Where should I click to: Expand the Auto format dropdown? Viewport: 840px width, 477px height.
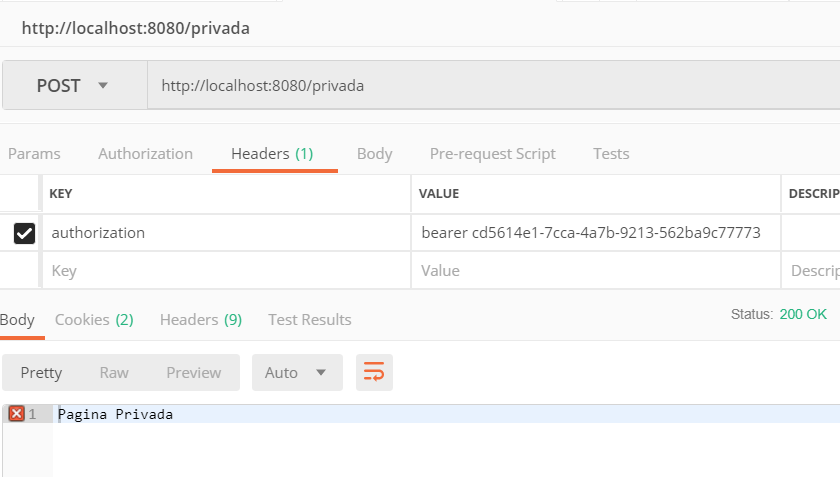[297, 372]
